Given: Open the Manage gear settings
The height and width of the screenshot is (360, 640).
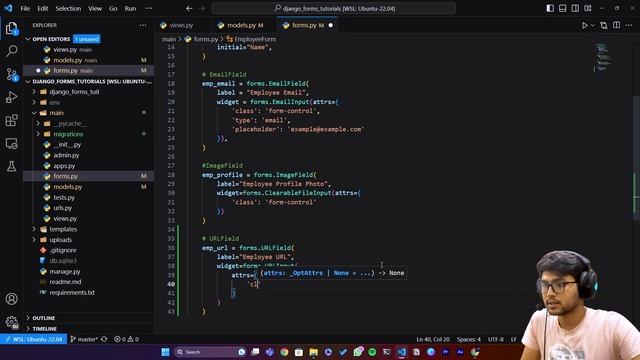Looking at the screenshot, I should click(11, 322).
